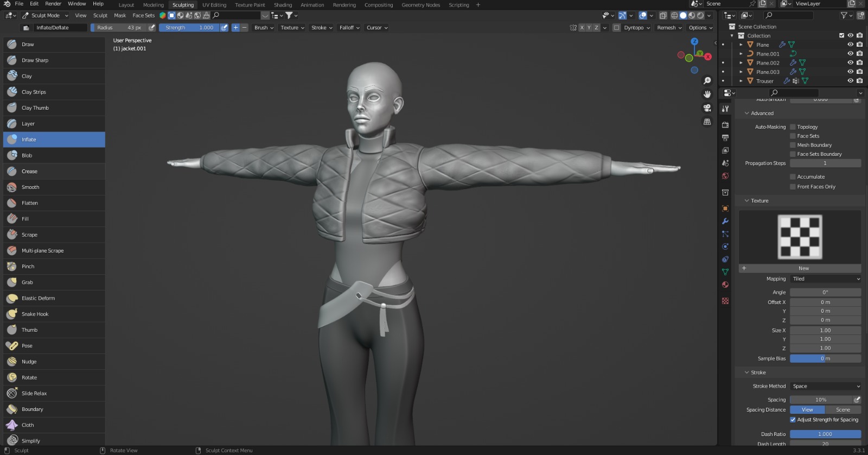Select the Snake Hook brush

click(x=54, y=314)
